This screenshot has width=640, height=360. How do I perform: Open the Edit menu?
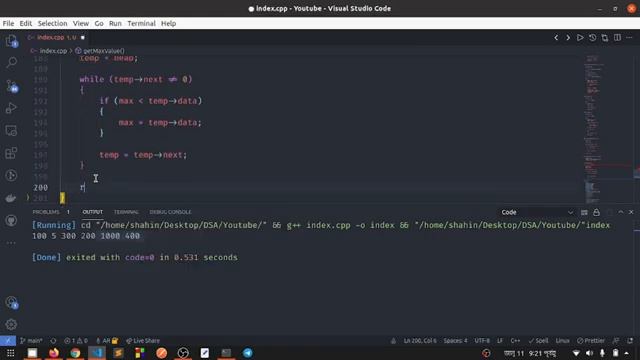26,23
